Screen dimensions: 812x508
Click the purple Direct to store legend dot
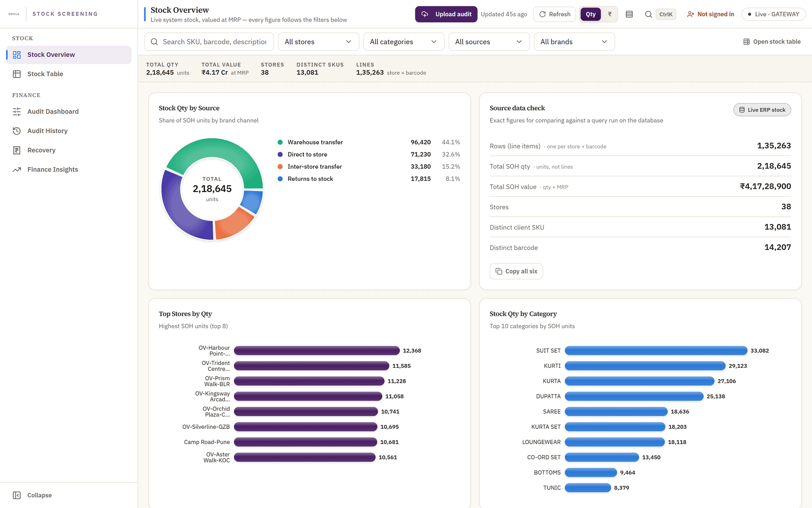coord(280,155)
